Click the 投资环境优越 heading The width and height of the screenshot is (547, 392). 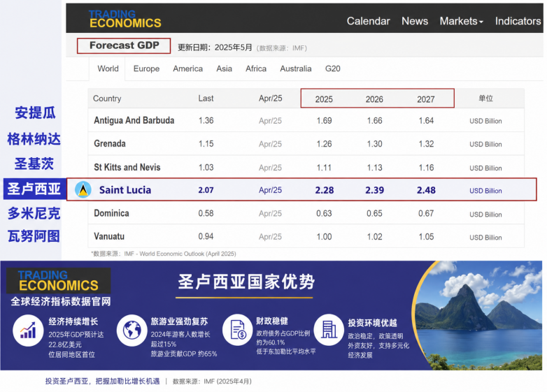point(372,323)
